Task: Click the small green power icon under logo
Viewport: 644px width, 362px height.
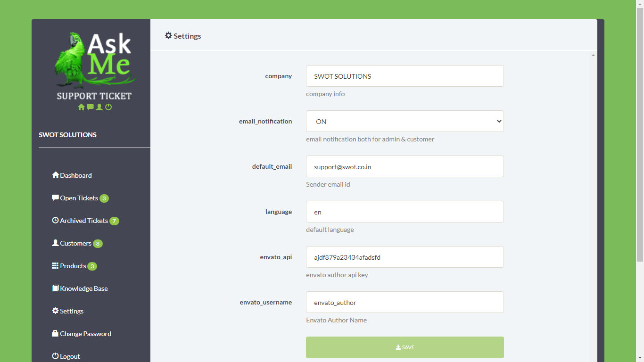Action: pyautogui.click(x=108, y=107)
